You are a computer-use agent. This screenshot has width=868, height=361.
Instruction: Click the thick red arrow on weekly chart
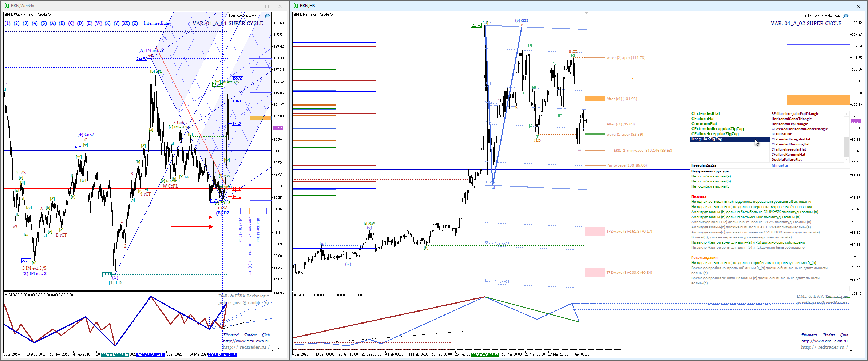click(x=192, y=226)
